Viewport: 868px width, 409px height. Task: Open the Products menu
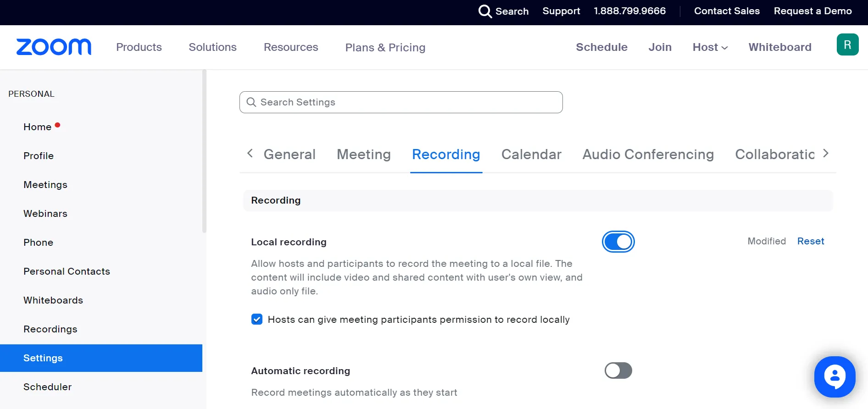[139, 47]
